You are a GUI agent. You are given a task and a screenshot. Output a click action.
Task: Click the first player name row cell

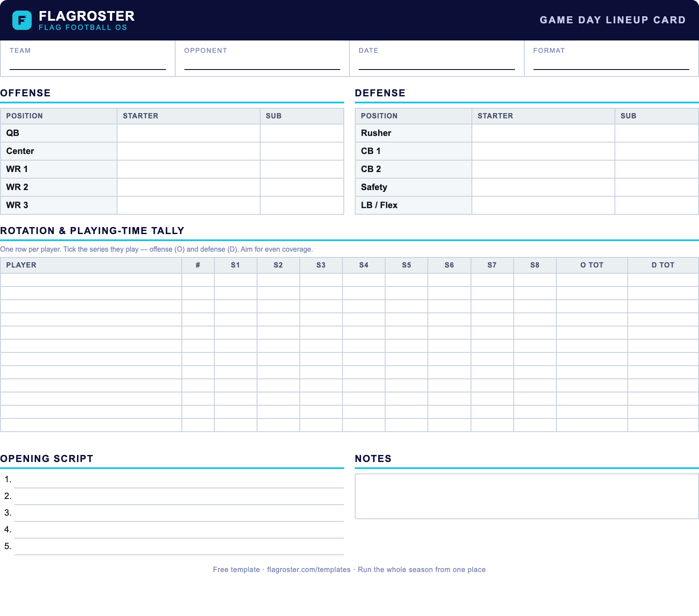91,280
